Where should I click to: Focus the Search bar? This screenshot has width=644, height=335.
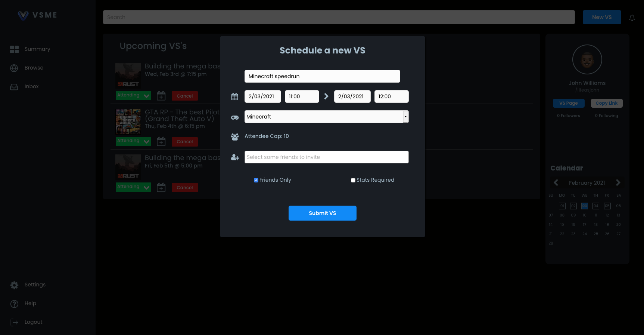tap(339, 17)
